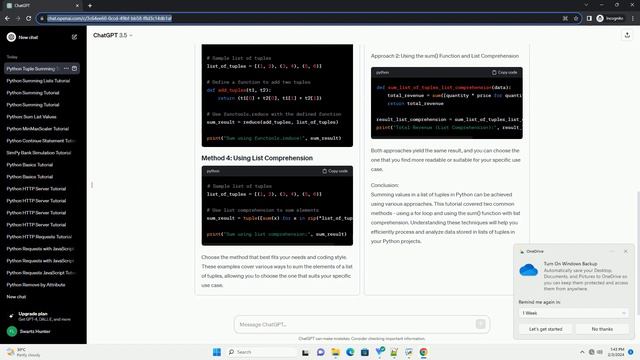Viewport: 640px width, 360px height.
Task: Click the New chat button at sidebar top
Action: click(41, 37)
